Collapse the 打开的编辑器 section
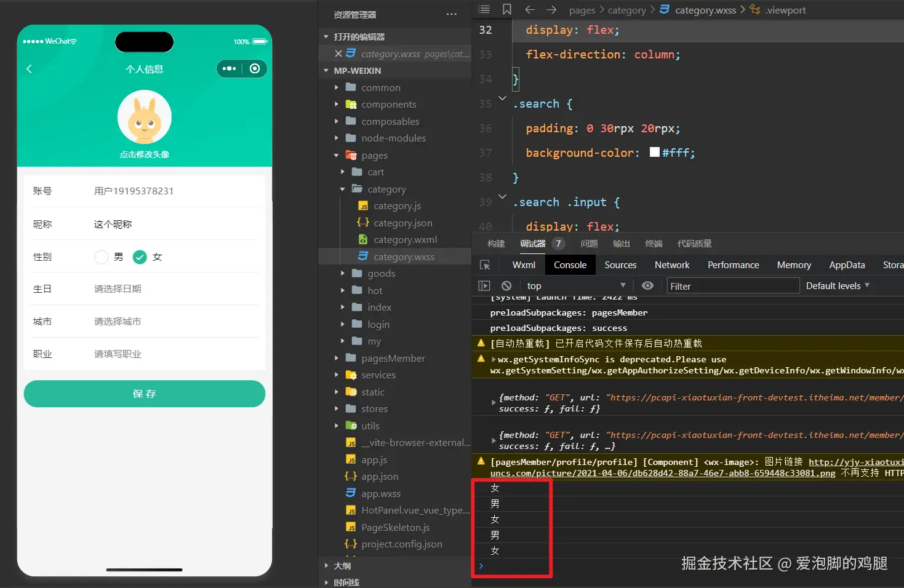The width and height of the screenshot is (904, 588). tap(326, 37)
